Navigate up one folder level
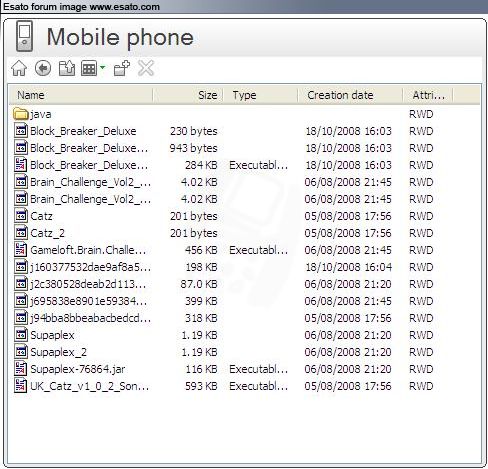 point(67,68)
